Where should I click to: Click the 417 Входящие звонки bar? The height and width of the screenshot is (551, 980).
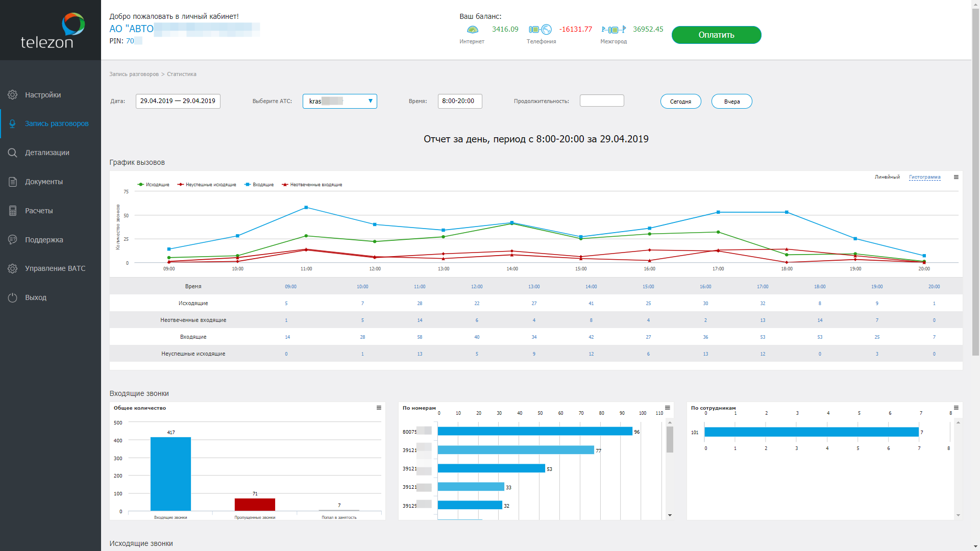(x=170, y=474)
